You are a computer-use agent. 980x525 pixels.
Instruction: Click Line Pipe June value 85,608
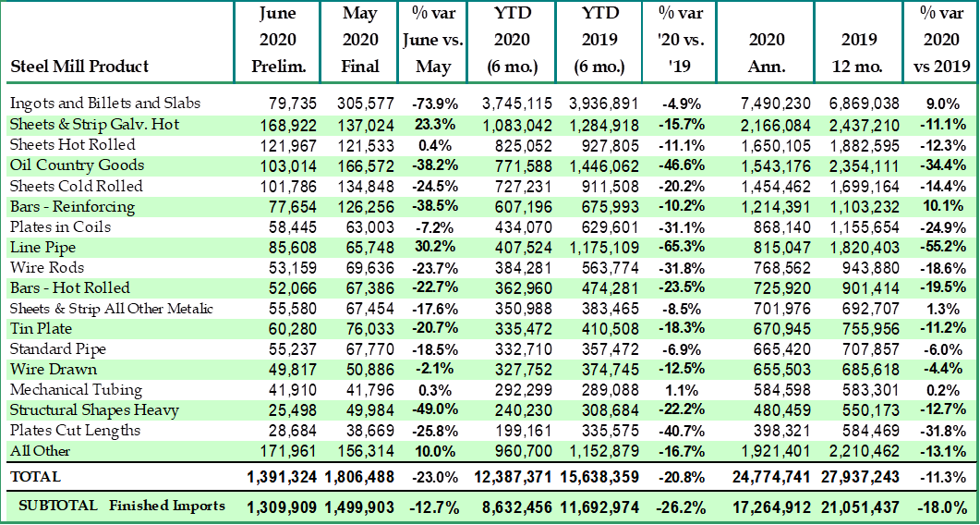point(290,248)
